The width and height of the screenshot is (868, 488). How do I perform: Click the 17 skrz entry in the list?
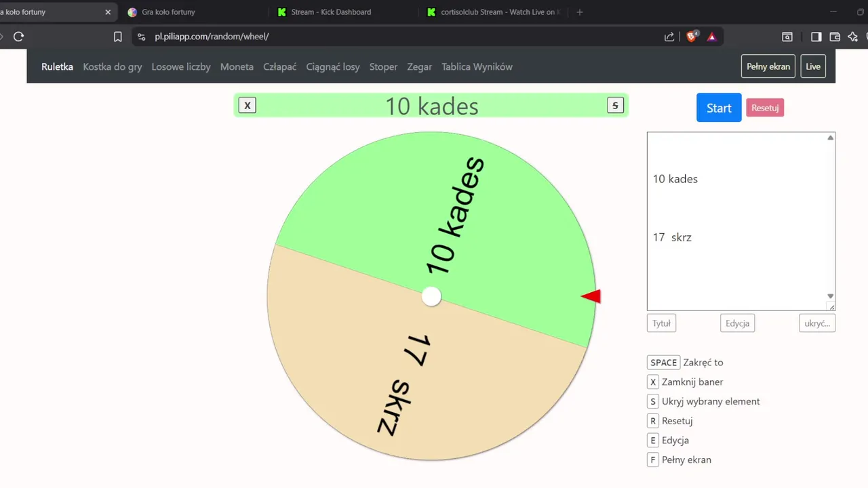672,237
